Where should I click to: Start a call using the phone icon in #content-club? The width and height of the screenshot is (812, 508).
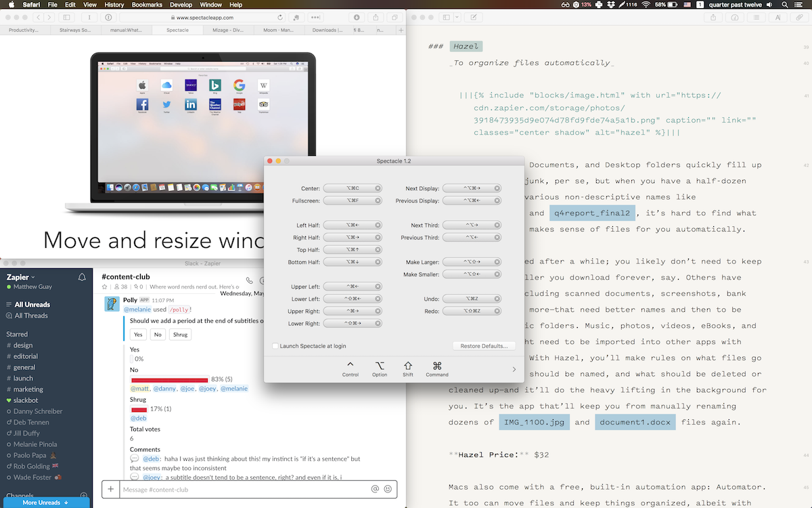[x=249, y=280]
